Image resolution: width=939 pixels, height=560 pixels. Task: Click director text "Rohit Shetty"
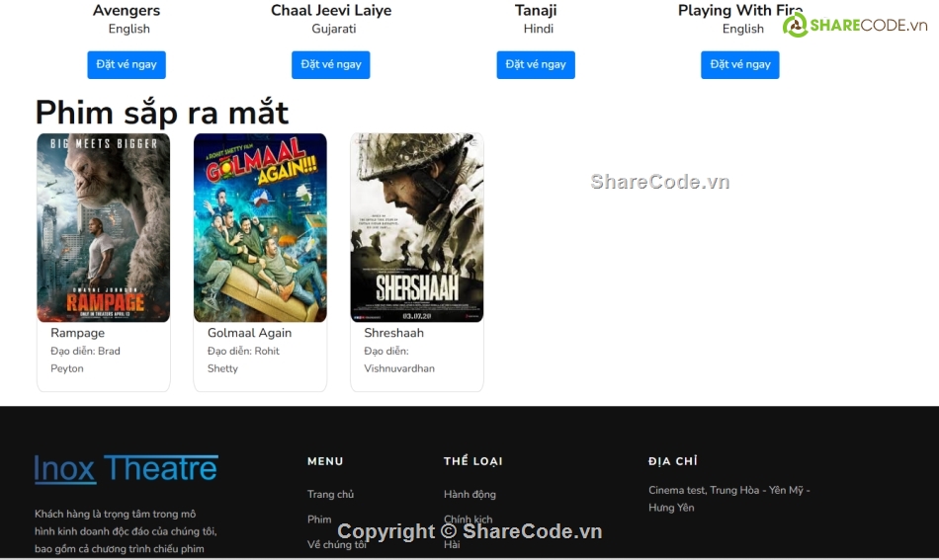[243, 360]
